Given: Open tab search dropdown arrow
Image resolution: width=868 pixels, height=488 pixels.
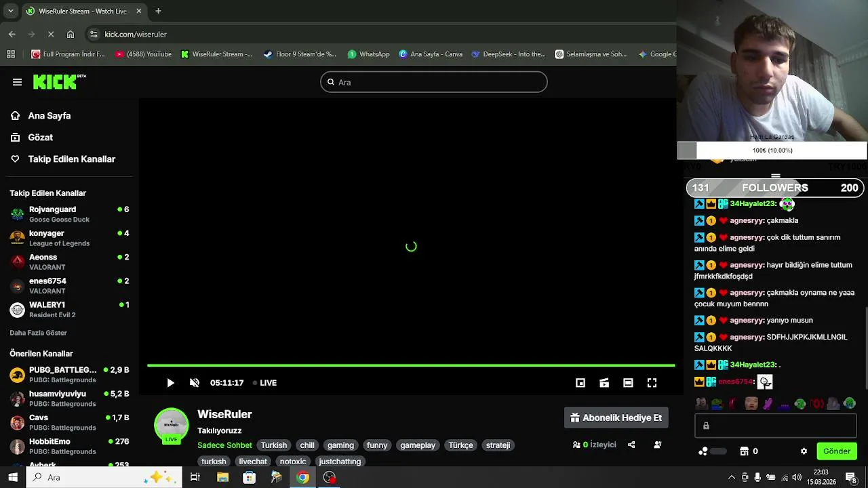Looking at the screenshot, I should click(x=11, y=11).
